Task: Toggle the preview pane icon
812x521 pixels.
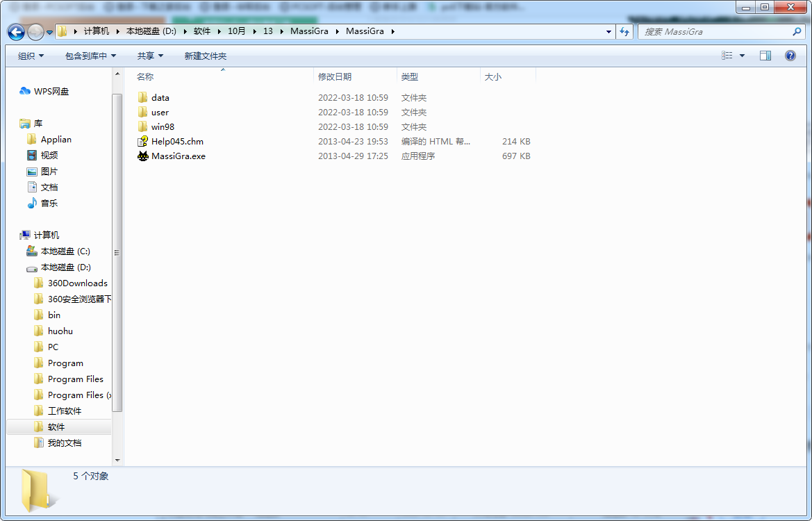Action: point(765,56)
